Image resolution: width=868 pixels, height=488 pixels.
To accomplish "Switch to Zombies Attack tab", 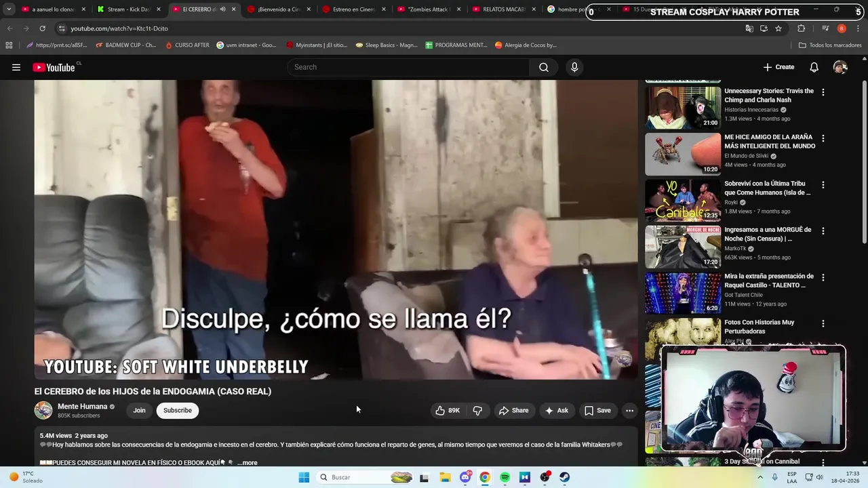I will (x=428, y=9).
